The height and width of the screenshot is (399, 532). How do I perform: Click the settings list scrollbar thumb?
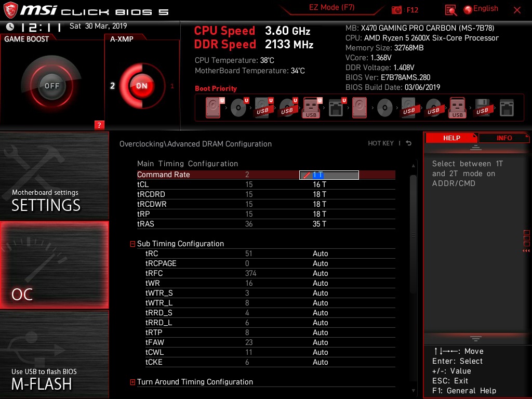click(413, 234)
